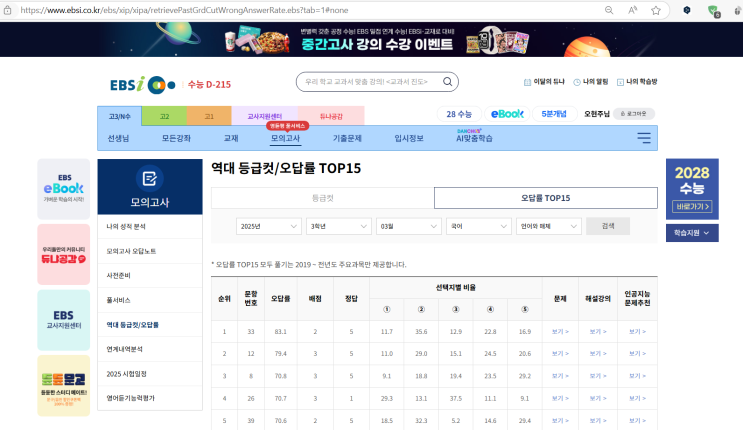Click the eBook pill button
Image resolution: width=743 pixels, height=430 pixels.
click(507, 114)
